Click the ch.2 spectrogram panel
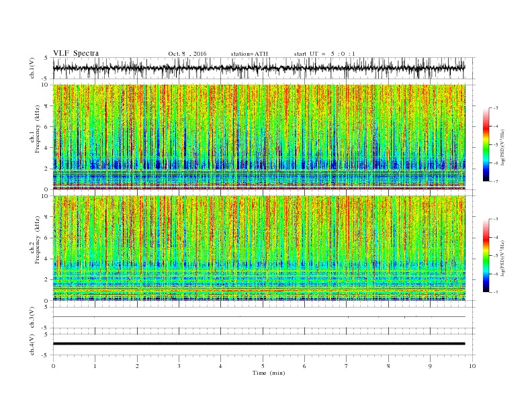532x411 pixels. click(259, 248)
